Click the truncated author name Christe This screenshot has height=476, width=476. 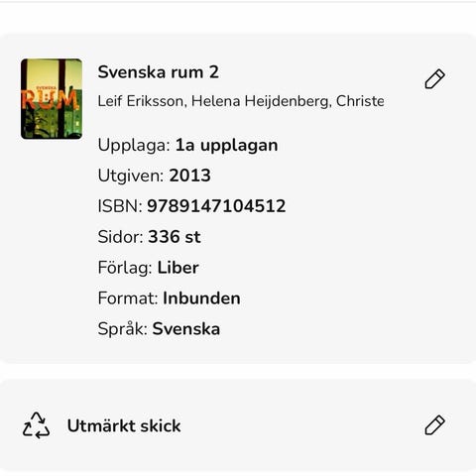tap(360, 101)
